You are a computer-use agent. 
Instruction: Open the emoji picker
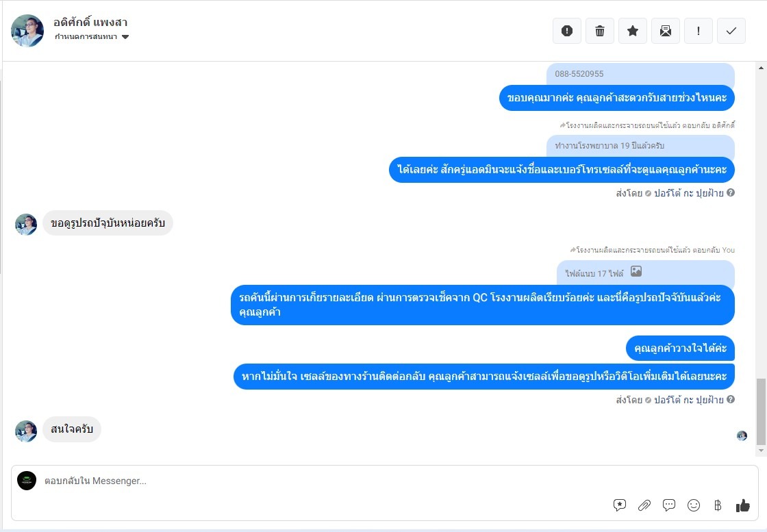pos(693,505)
